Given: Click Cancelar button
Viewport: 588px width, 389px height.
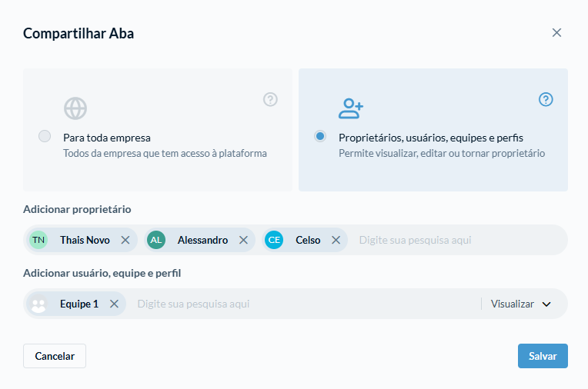Looking at the screenshot, I should (55, 356).
